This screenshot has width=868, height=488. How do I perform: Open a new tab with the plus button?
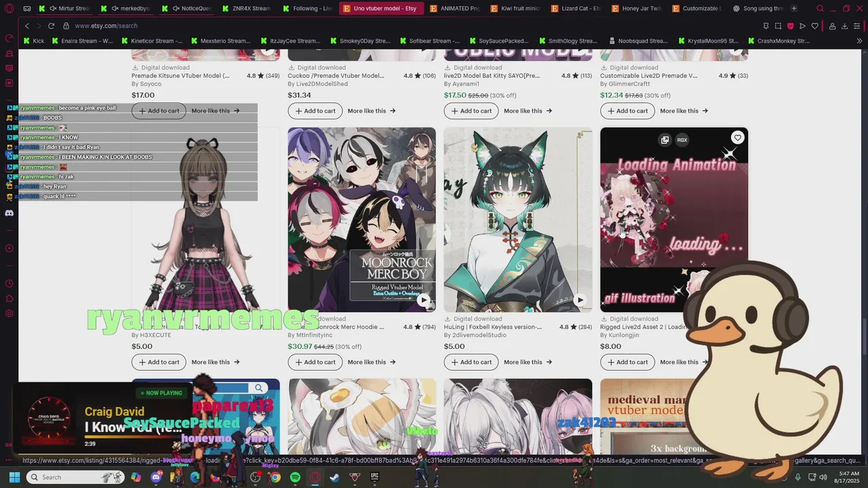(x=794, y=9)
